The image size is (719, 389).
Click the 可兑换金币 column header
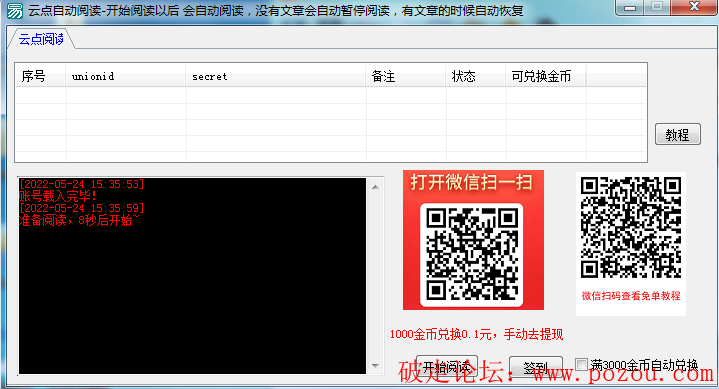[x=546, y=76]
